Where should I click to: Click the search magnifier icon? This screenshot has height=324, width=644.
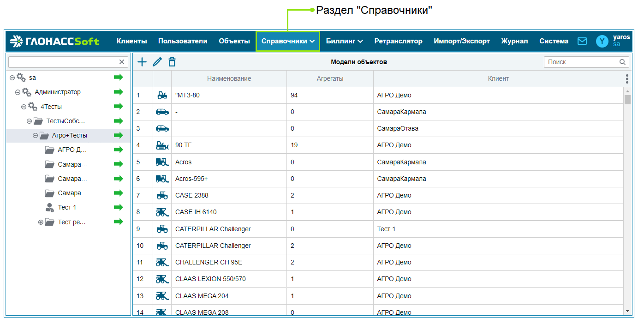pyautogui.click(x=622, y=62)
